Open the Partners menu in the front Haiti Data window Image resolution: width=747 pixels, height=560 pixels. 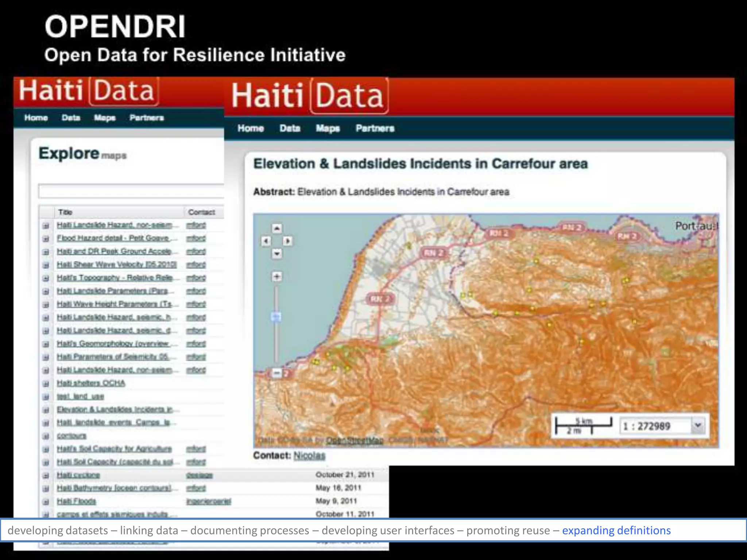pos(375,128)
